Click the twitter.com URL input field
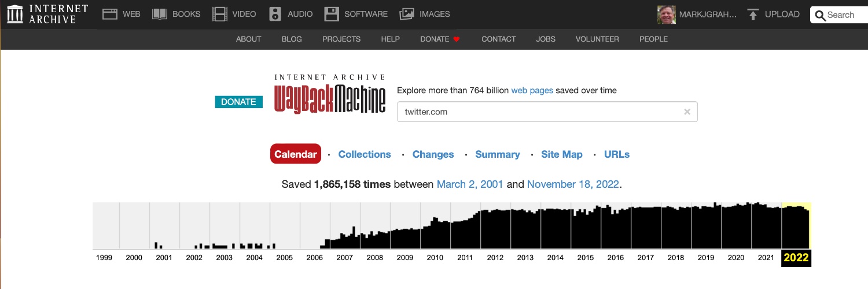 point(547,112)
